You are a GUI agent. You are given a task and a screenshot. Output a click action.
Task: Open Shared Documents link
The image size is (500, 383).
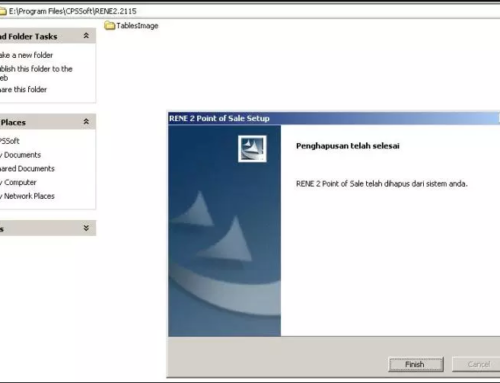[27, 169]
